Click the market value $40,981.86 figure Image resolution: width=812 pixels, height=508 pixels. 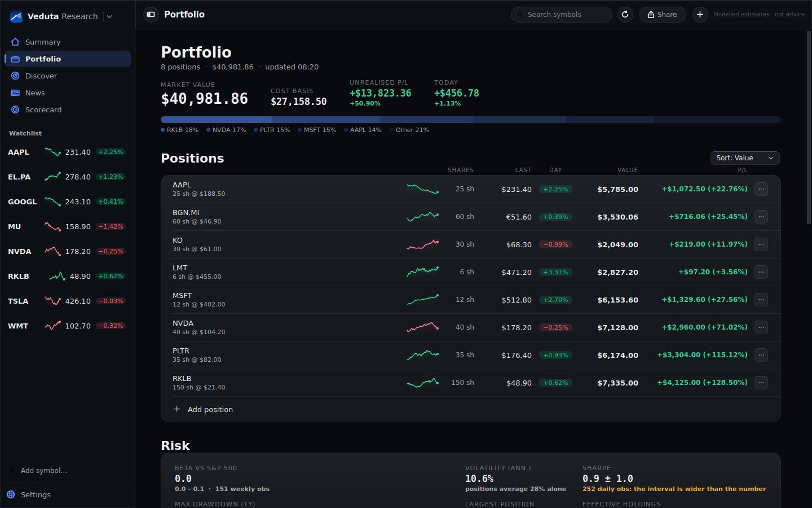(204, 99)
